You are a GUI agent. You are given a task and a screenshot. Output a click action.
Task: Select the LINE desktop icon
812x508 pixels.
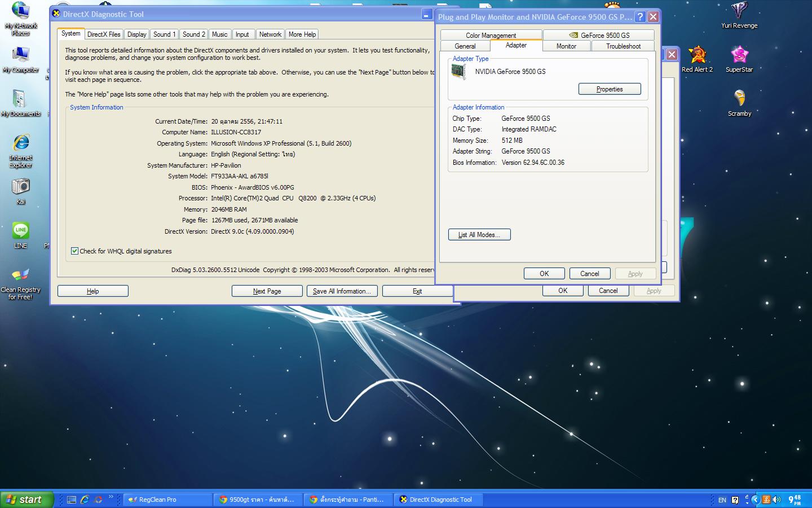click(x=21, y=235)
